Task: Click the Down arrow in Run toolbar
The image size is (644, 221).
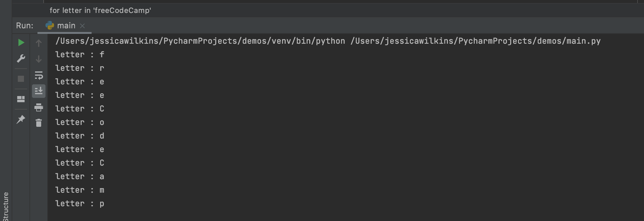Action: 39,59
